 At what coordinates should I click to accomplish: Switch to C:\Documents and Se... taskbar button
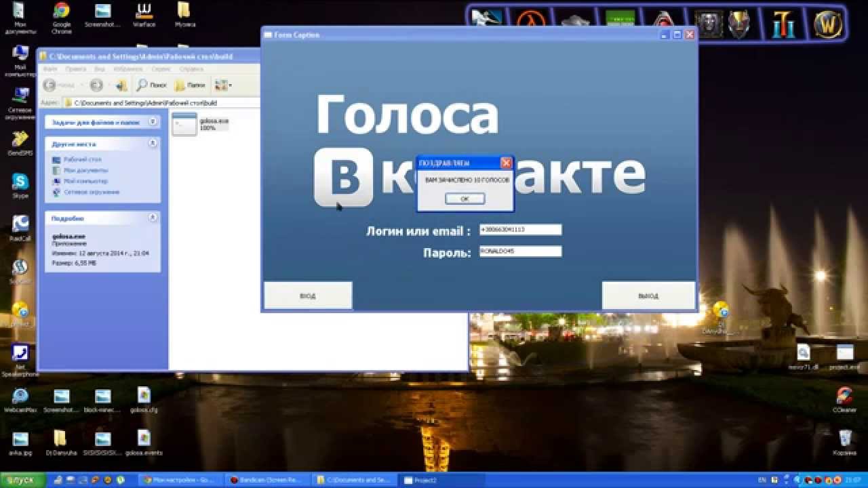pos(356,480)
